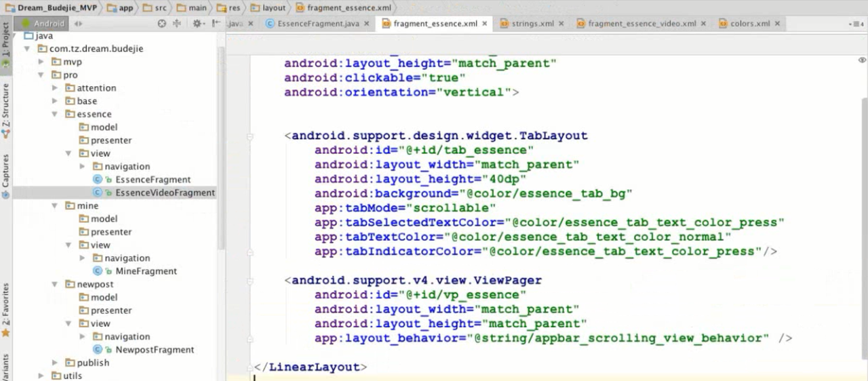The height and width of the screenshot is (381, 868).
Task: Click the java folder icon in tree
Action: point(28,36)
